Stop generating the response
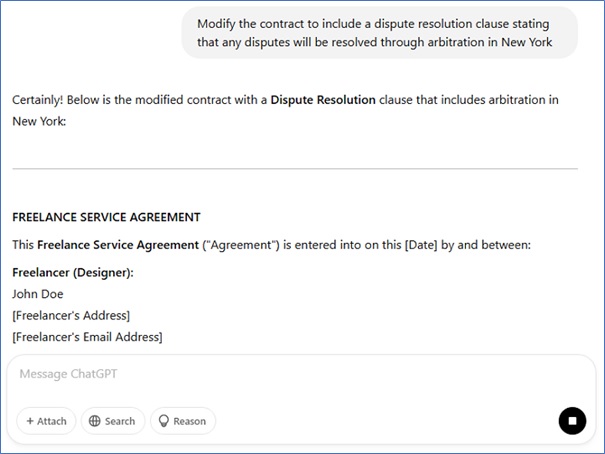 click(x=572, y=421)
